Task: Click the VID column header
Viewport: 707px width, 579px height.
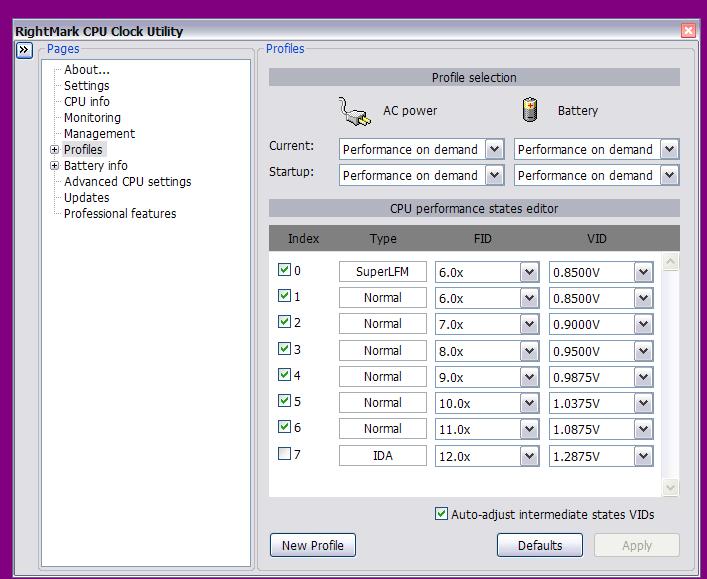Action: pyautogui.click(x=597, y=238)
